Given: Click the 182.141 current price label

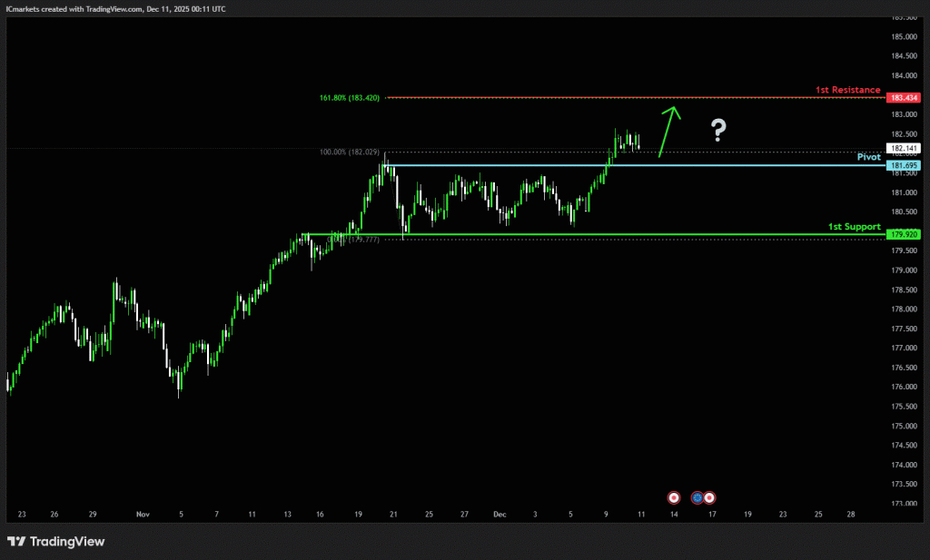Looking at the screenshot, I should point(905,148).
